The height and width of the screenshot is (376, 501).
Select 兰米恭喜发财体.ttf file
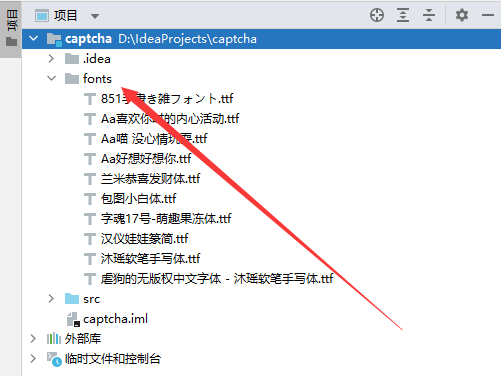tap(151, 179)
